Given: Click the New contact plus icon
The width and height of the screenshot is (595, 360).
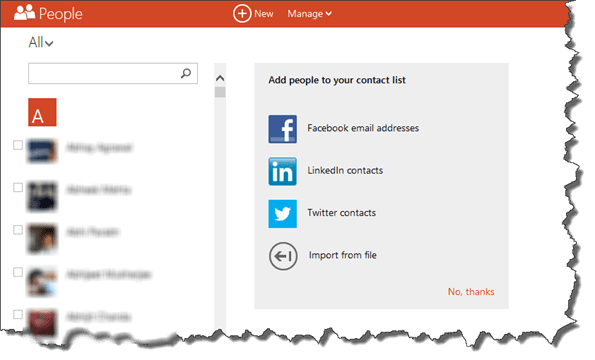Looking at the screenshot, I should 242,14.
